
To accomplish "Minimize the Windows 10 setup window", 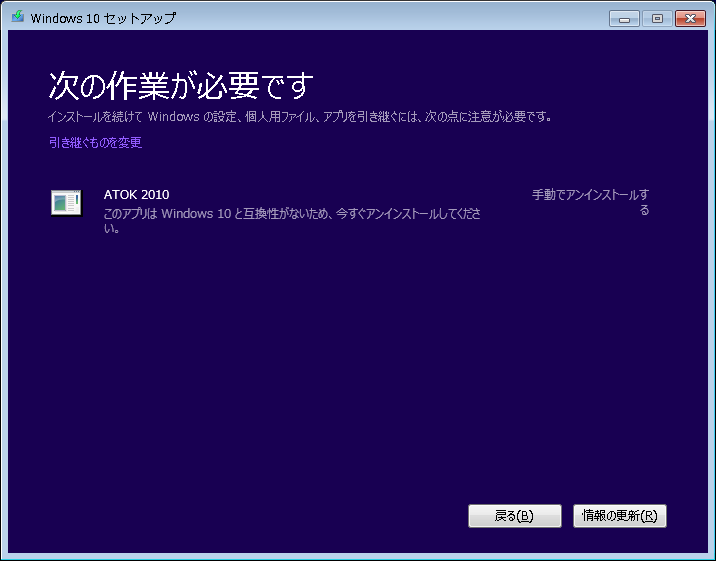I will (624, 19).
